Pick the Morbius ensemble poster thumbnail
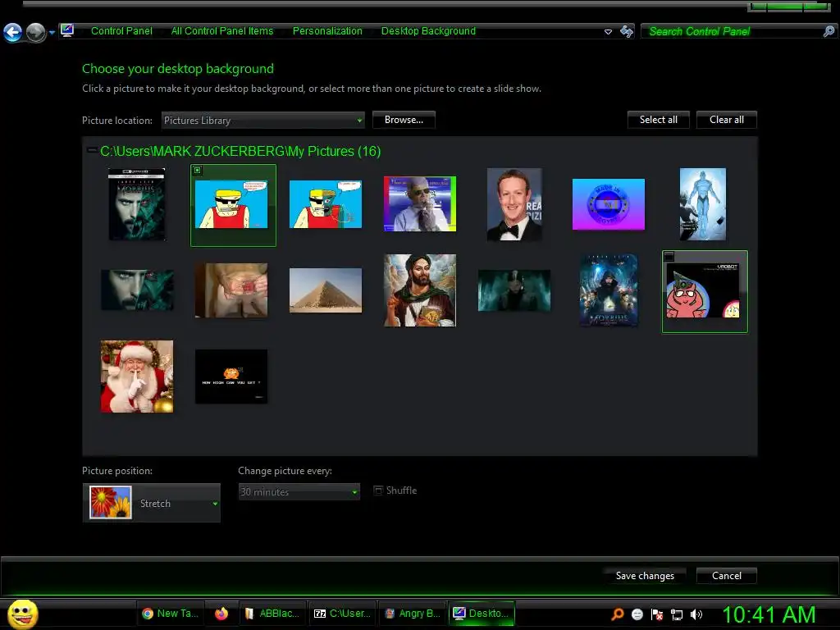The image size is (840, 630). click(609, 290)
